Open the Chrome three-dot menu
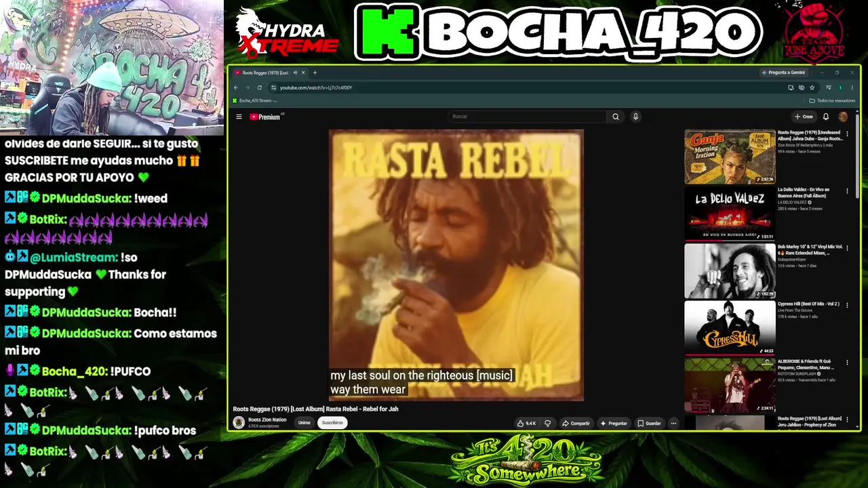 [x=852, y=87]
